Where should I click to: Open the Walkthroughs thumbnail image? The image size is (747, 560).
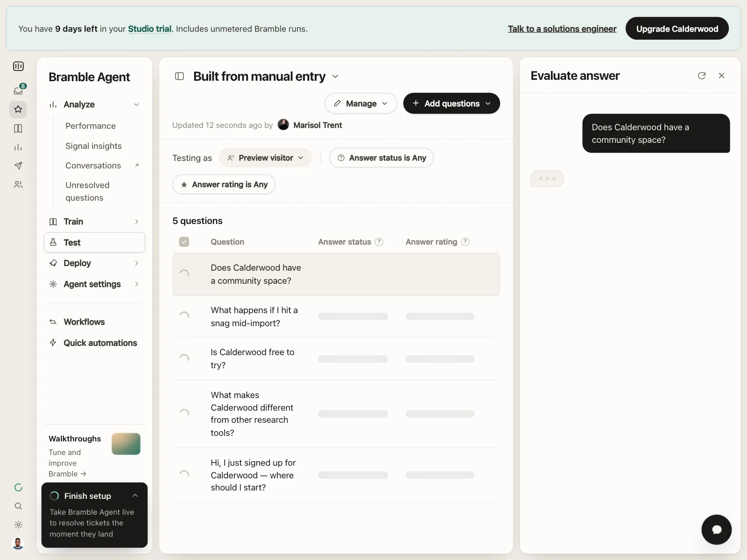(126, 444)
